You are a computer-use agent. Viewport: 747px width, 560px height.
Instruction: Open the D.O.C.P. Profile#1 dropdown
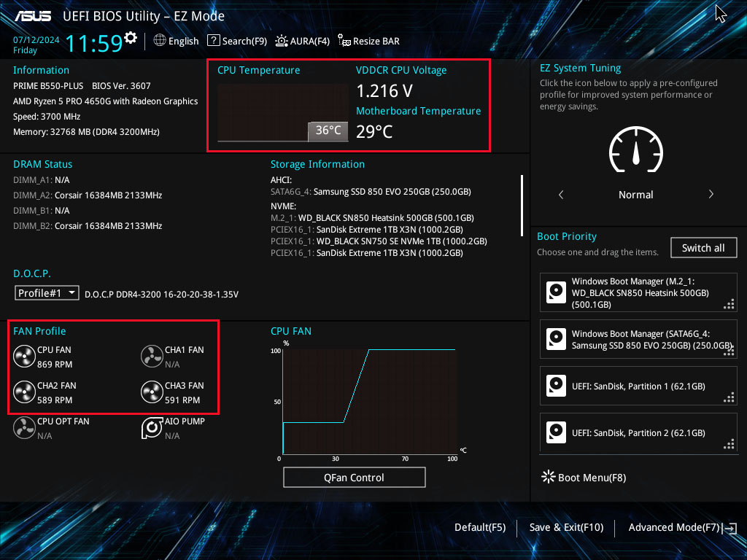pos(47,293)
